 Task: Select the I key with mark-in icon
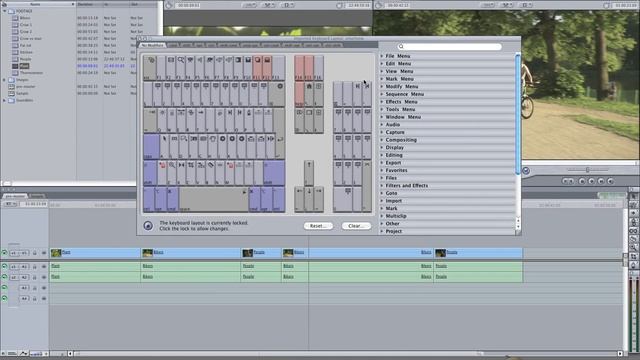coord(230,120)
